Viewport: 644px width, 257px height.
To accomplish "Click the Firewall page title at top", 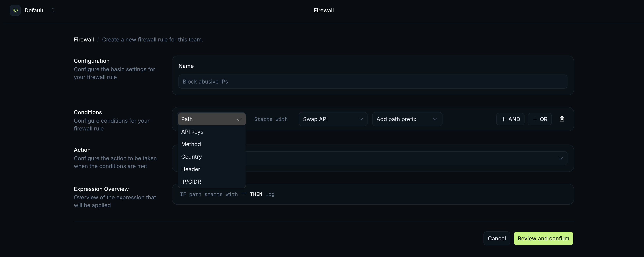I will click(324, 11).
